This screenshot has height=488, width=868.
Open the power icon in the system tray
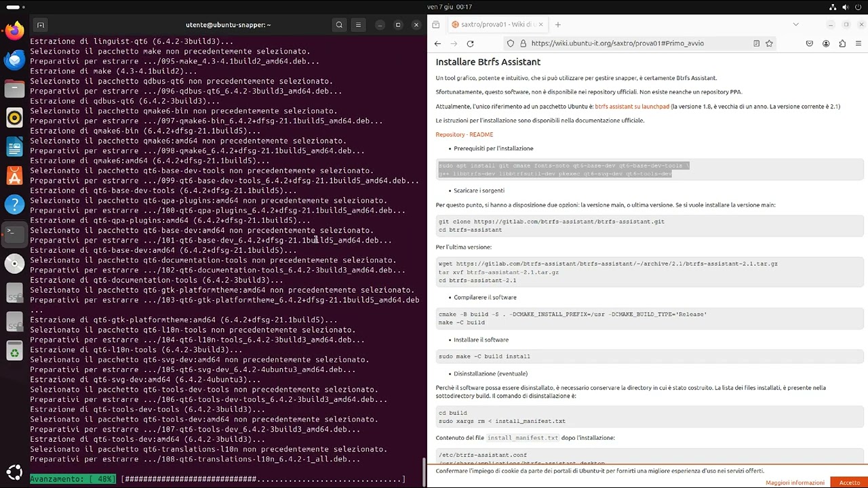coord(859,7)
